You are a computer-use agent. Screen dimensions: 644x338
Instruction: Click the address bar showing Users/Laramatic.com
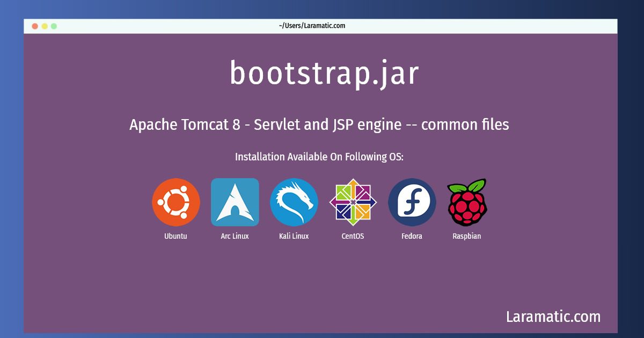(x=311, y=25)
